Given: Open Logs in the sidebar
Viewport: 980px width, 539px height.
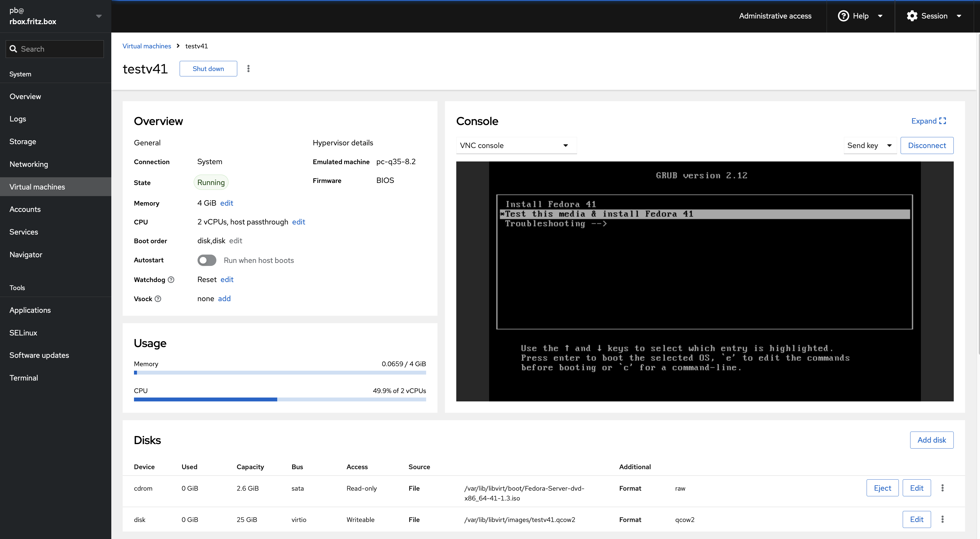Looking at the screenshot, I should click(56, 119).
